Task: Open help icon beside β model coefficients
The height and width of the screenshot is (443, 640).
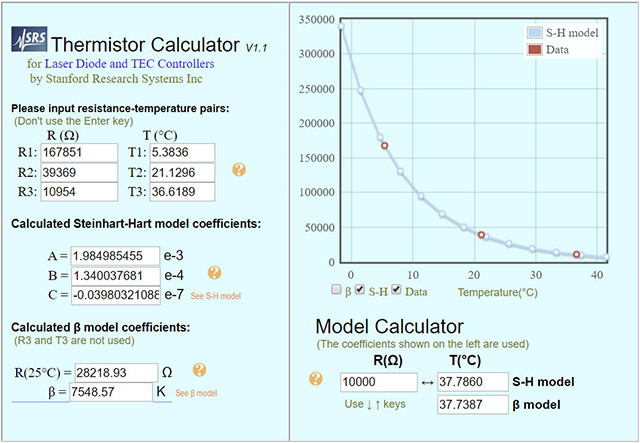Action: (x=199, y=370)
